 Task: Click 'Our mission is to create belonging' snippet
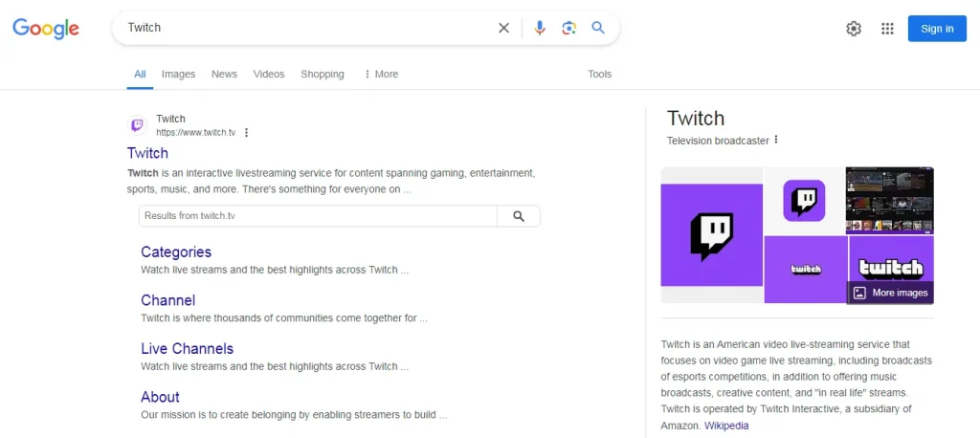tap(294, 415)
